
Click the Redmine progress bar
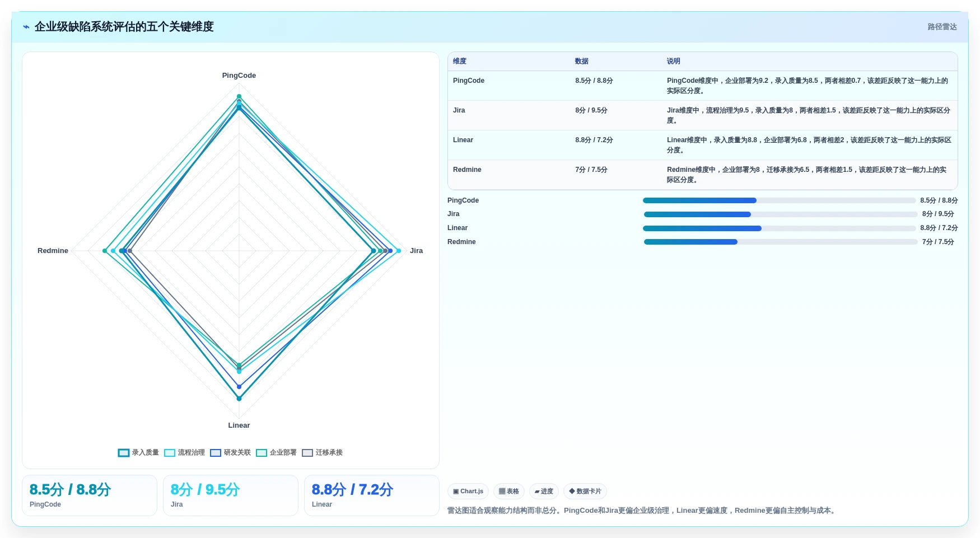[781, 242]
